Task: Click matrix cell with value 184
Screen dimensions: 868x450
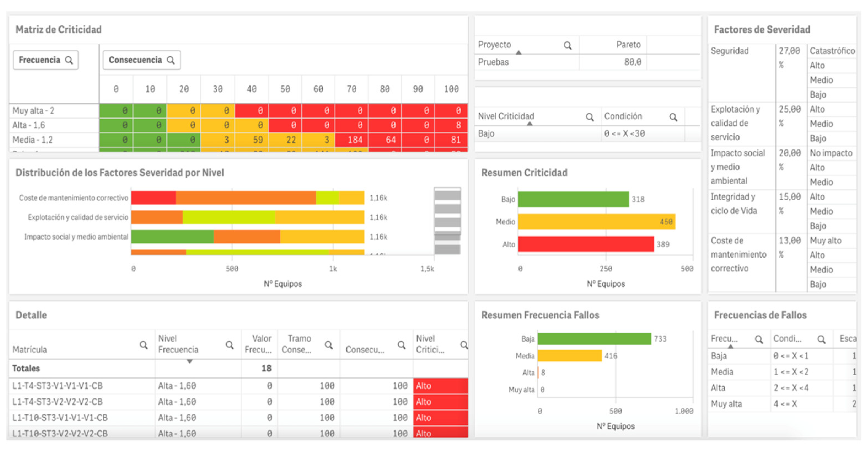Action: click(351, 140)
